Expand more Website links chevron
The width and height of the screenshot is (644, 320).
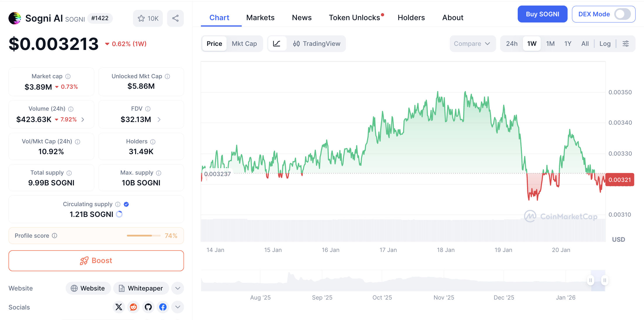178,288
